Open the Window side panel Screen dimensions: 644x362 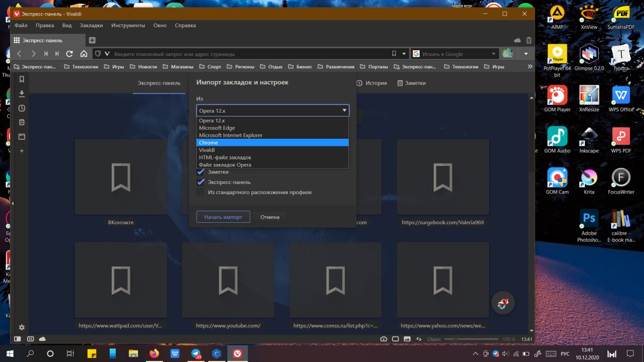coord(22,136)
